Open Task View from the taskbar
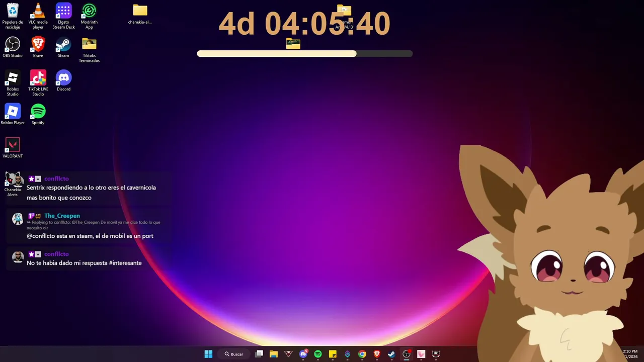 coord(259,354)
